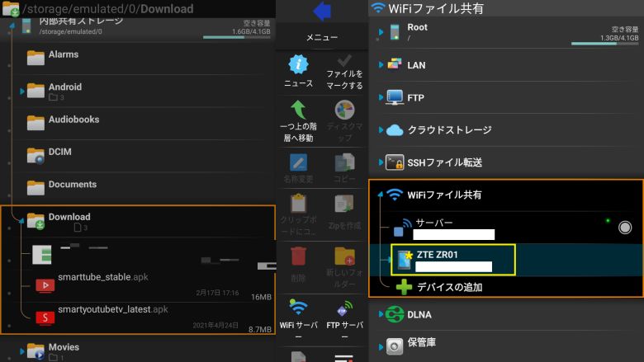This screenshot has width=644, height=362.
Task: Expand the SSH file transfer arrow
Action: pos(381,162)
